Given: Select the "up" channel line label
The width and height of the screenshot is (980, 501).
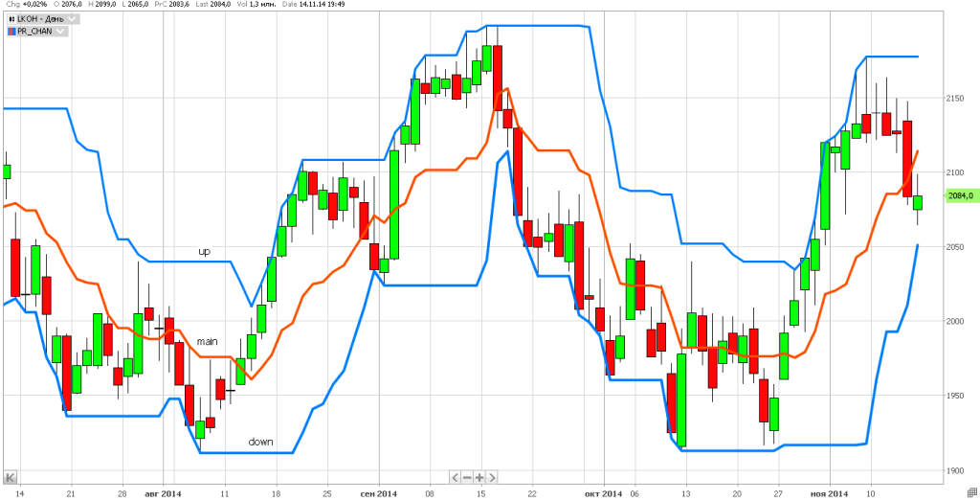Looking at the screenshot, I should click(x=204, y=252).
